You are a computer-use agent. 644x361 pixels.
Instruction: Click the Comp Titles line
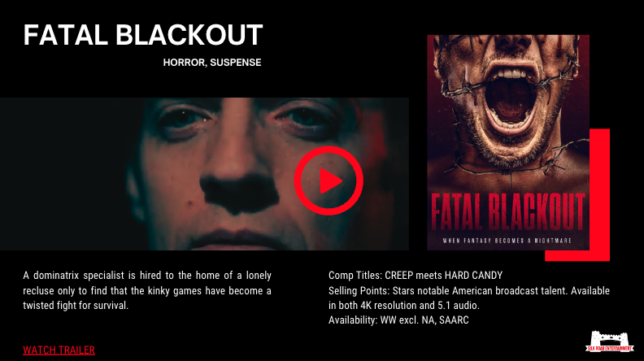tap(416, 275)
